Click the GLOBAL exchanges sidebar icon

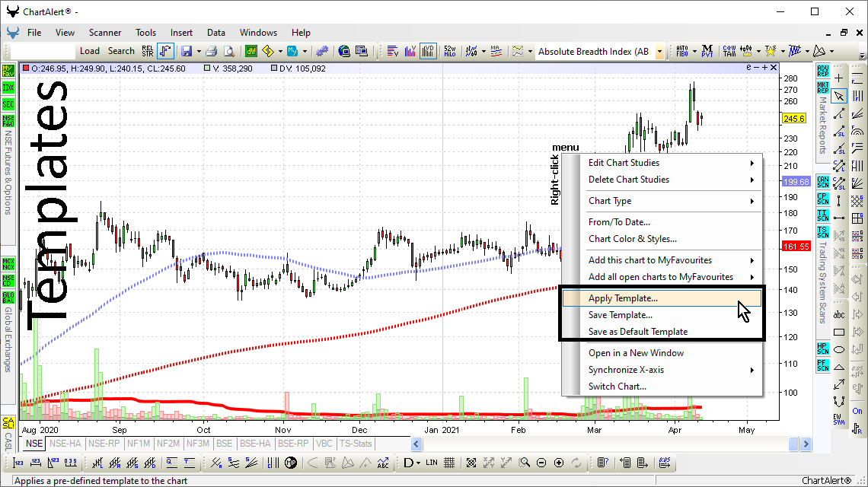(8, 298)
